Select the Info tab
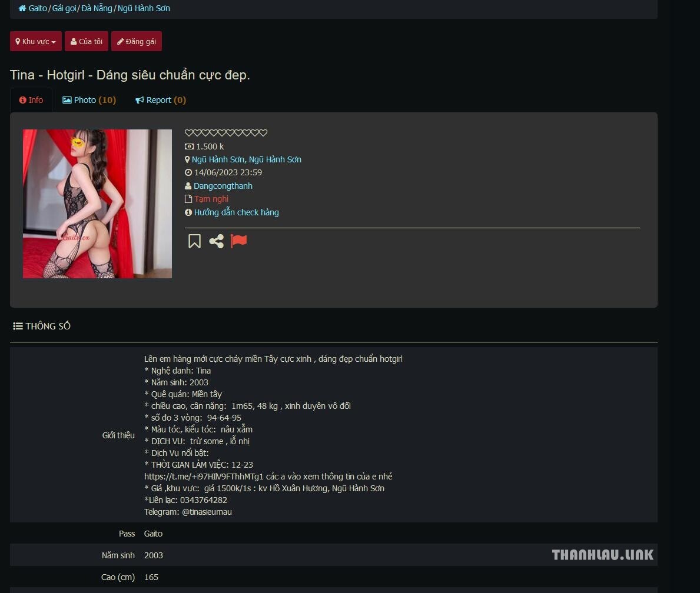700x593 pixels. click(x=31, y=100)
